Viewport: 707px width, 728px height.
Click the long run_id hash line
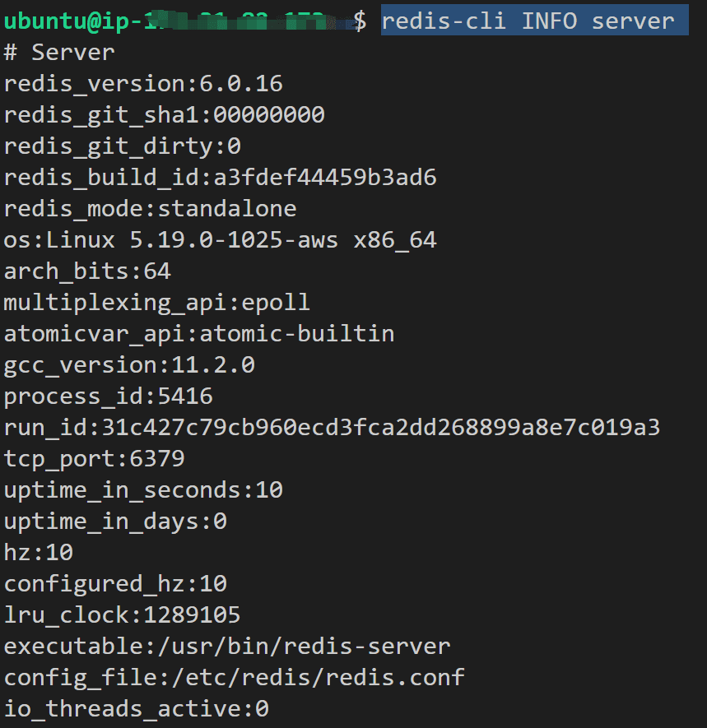tap(332, 428)
